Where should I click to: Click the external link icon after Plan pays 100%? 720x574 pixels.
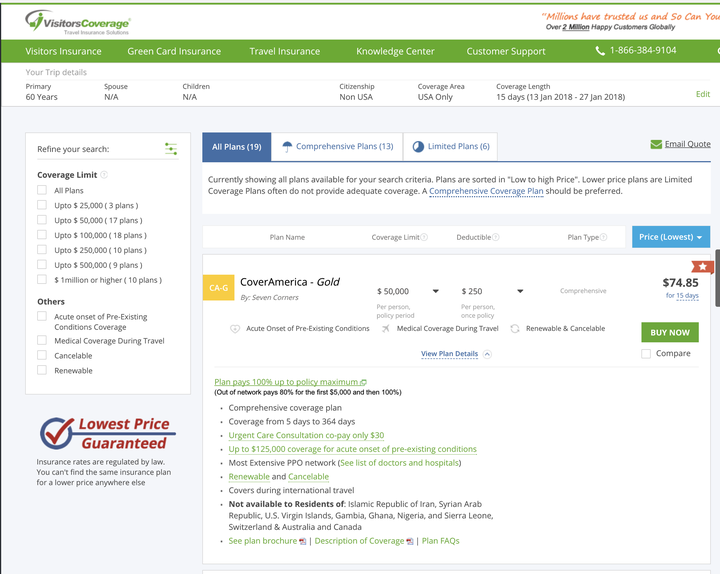coord(363,382)
